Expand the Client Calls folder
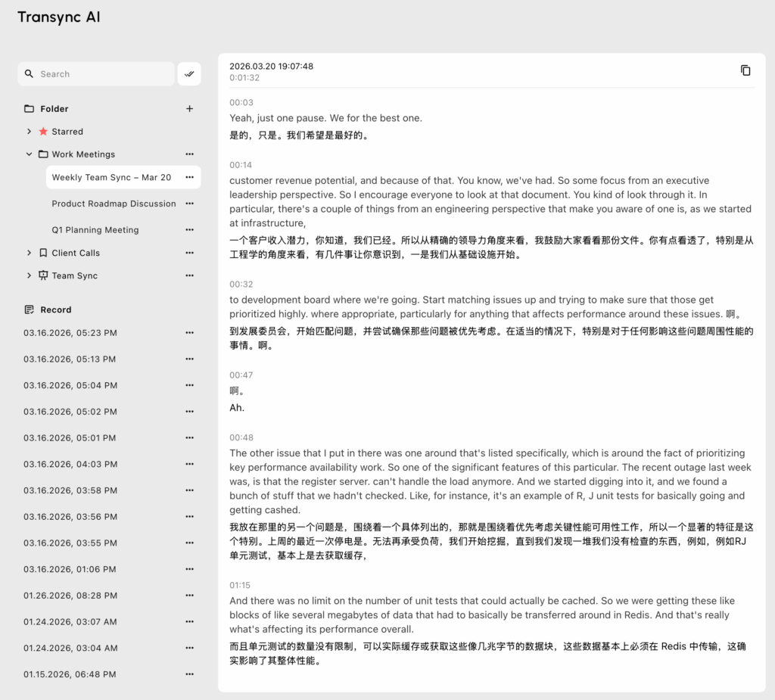The image size is (775, 700). pyautogui.click(x=30, y=253)
